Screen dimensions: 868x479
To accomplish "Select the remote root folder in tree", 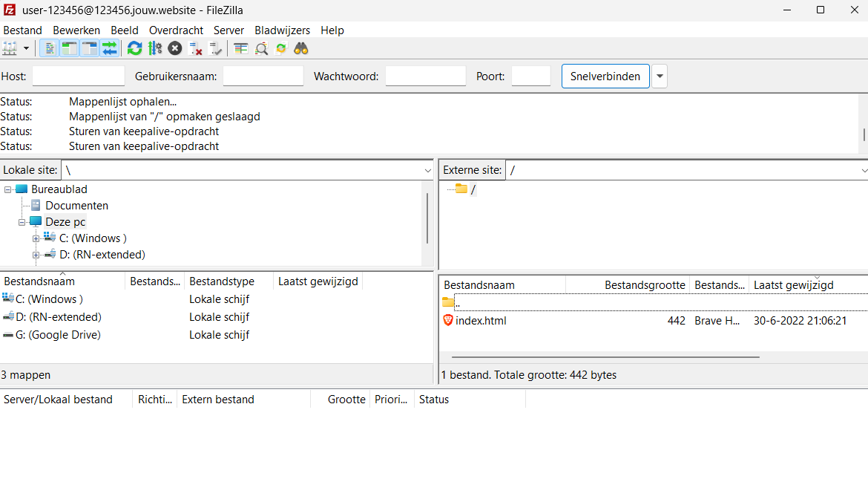I will click(x=473, y=189).
